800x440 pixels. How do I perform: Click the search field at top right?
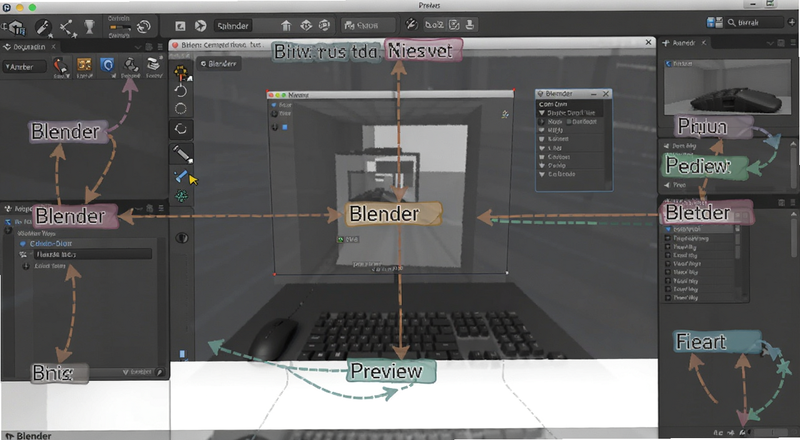755,22
